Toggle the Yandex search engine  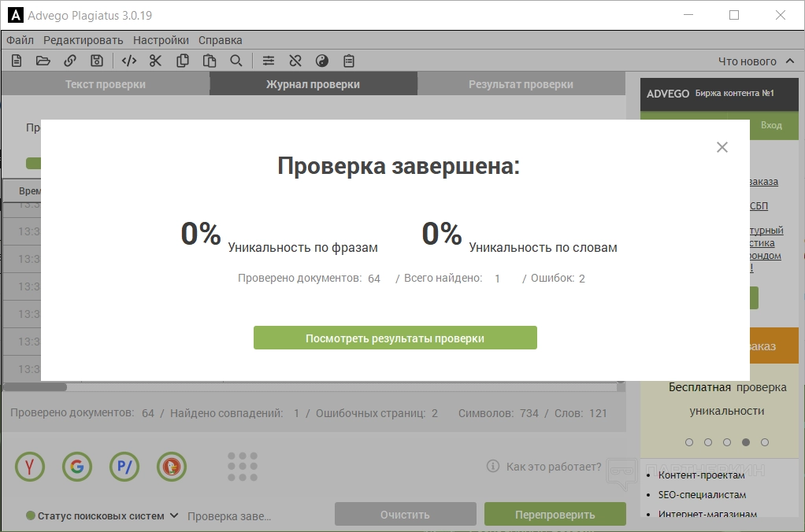coord(30,467)
